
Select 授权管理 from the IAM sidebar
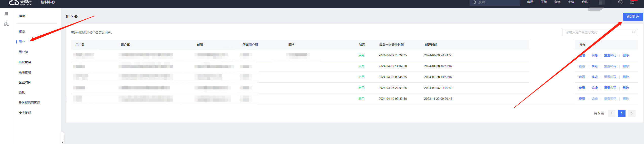(x=25, y=62)
